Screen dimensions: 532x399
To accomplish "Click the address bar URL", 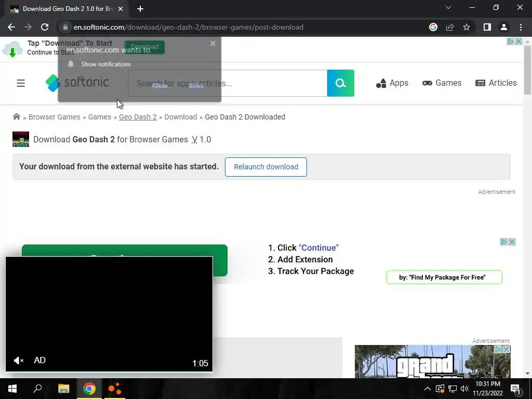I will tap(188, 27).
